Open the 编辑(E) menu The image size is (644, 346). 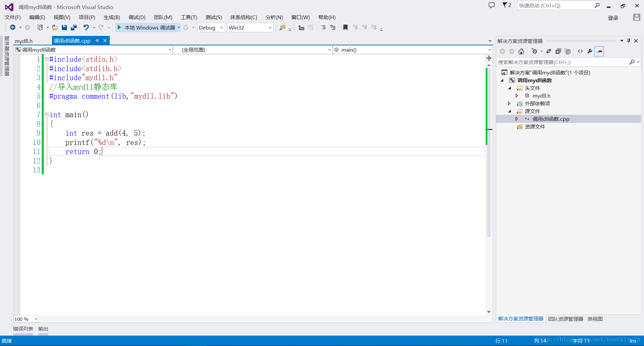pos(37,17)
